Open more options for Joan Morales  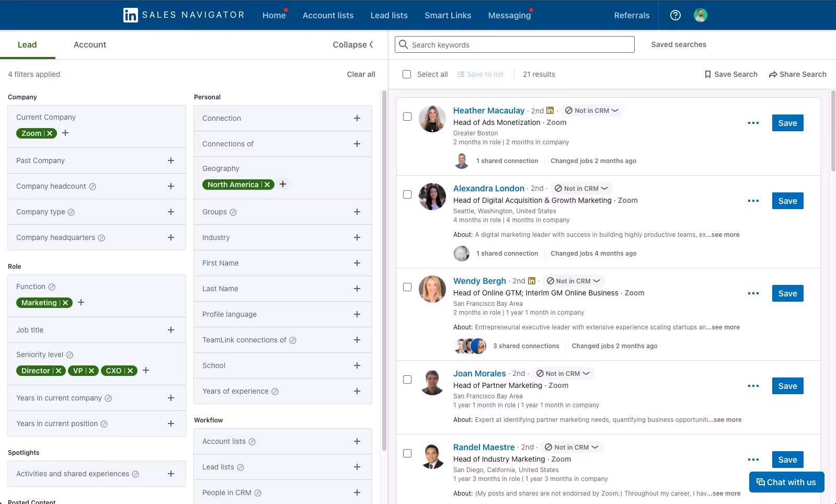point(753,386)
